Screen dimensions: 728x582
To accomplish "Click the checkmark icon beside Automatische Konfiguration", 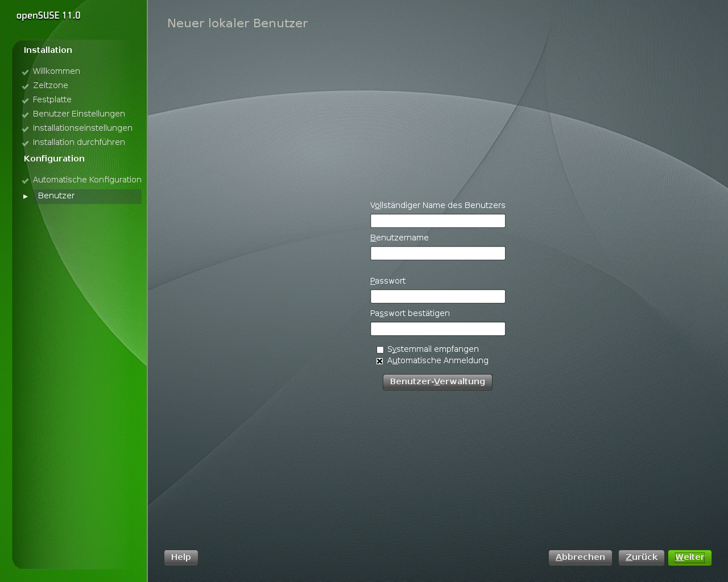I will [x=26, y=181].
